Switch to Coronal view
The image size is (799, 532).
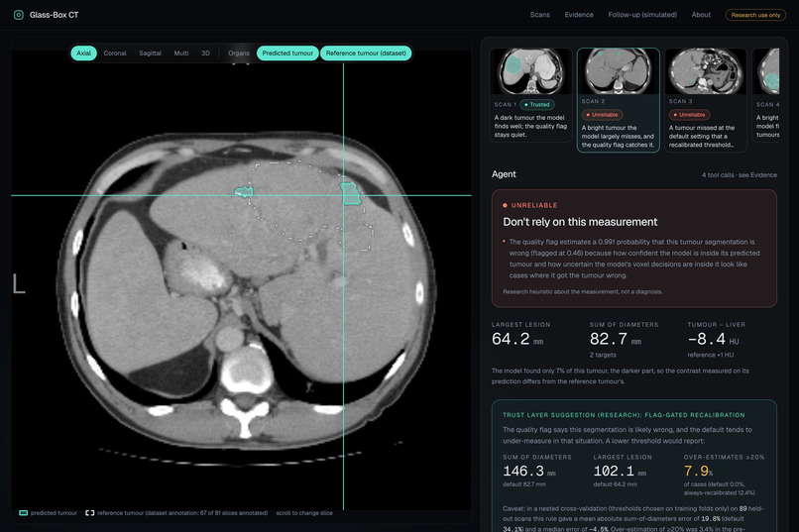pyautogui.click(x=115, y=53)
